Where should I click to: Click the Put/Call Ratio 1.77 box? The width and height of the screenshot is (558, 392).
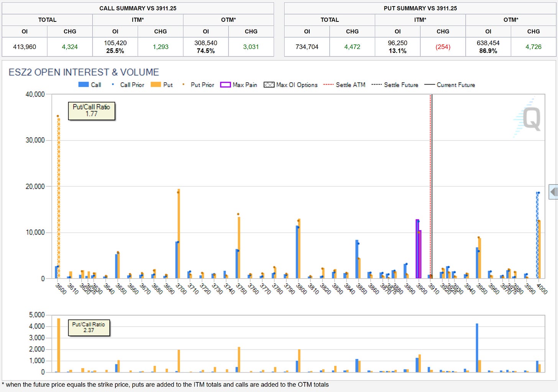click(x=92, y=111)
